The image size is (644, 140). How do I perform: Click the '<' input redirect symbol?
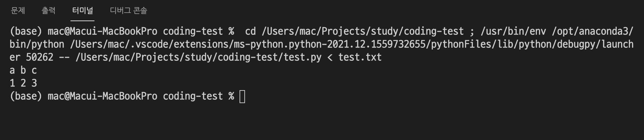(x=330, y=57)
